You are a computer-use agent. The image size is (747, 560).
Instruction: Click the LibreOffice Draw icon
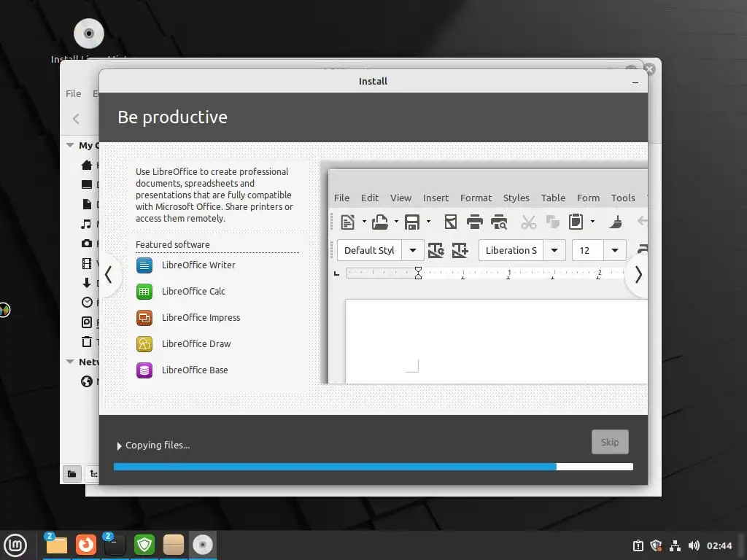click(x=144, y=344)
